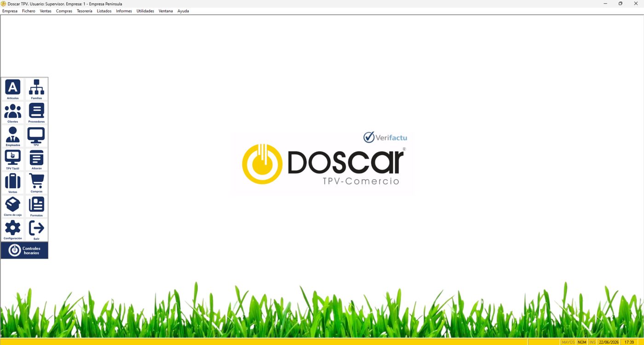
Task: Open the Tesorería menu
Action: click(x=85, y=11)
